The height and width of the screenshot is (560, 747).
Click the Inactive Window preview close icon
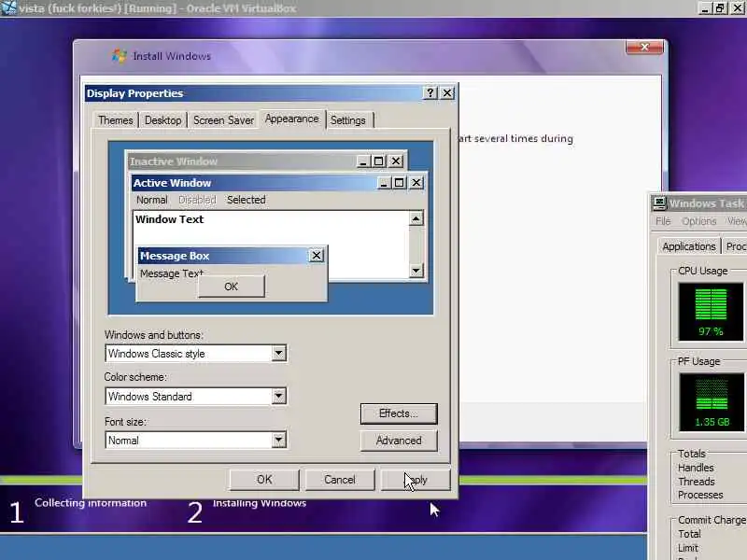click(396, 161)
